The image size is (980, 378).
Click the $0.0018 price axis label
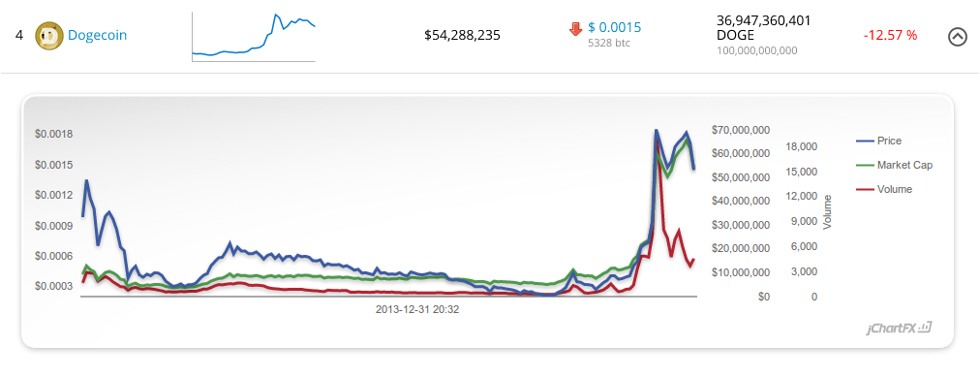point(54,134)
